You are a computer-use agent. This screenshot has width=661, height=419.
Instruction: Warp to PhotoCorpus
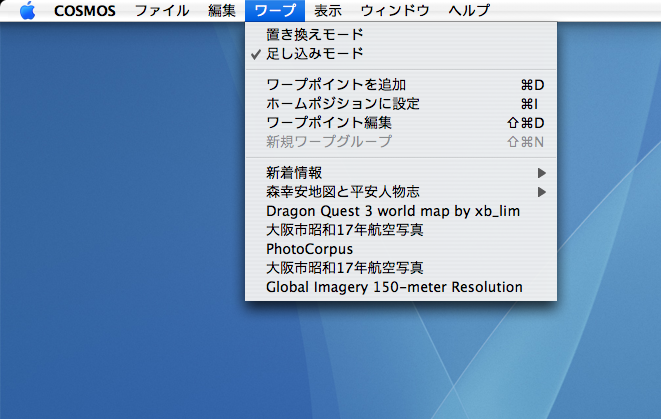[x=401, y=249]
